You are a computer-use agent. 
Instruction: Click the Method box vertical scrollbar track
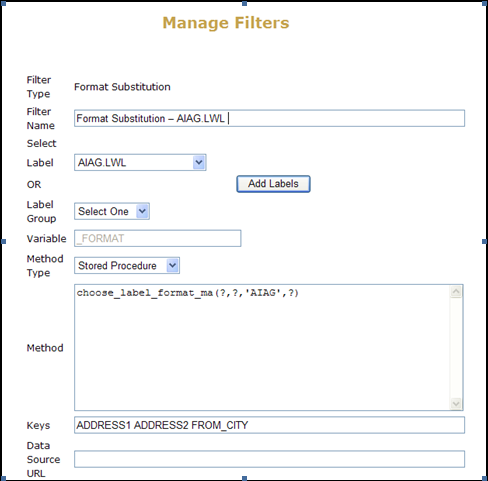(456, 347)
